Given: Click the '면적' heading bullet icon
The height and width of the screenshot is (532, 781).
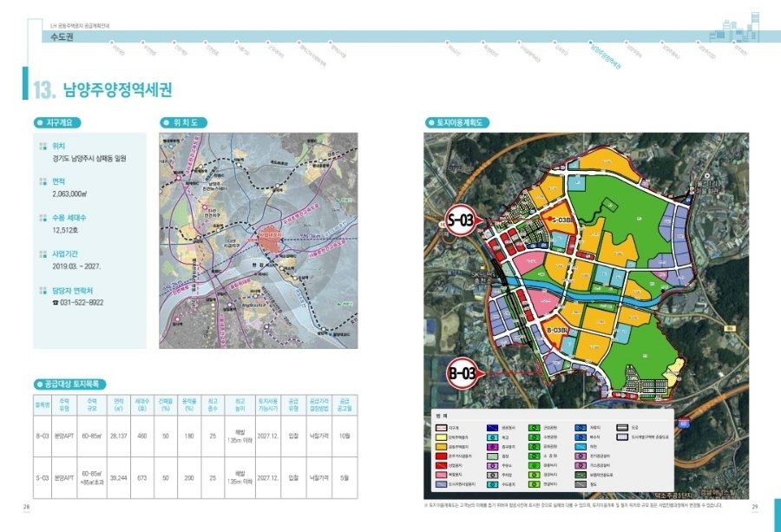Looking at the screenshot, I should 43,181.
